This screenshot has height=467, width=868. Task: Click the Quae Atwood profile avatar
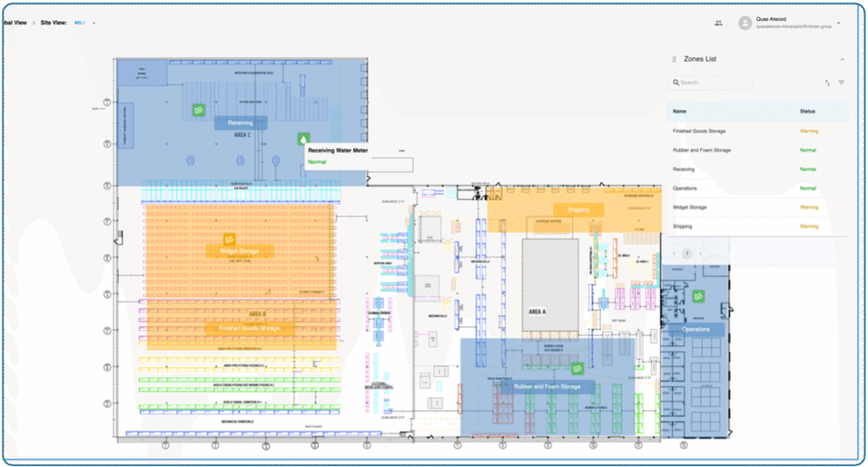(745, 23)
